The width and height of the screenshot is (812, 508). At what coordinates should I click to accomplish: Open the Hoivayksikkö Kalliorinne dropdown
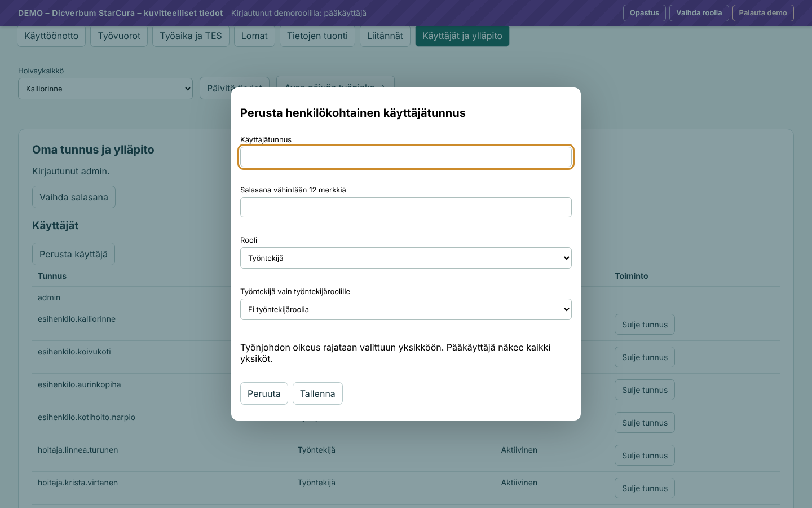click(x=105, y=89)
